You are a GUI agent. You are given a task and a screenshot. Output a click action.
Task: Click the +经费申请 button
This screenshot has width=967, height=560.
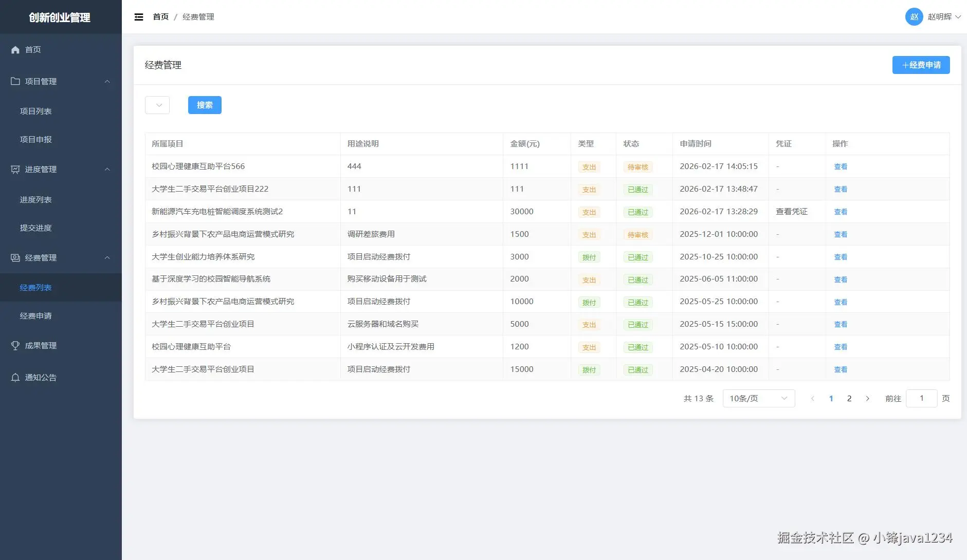[x=921, y=65]
